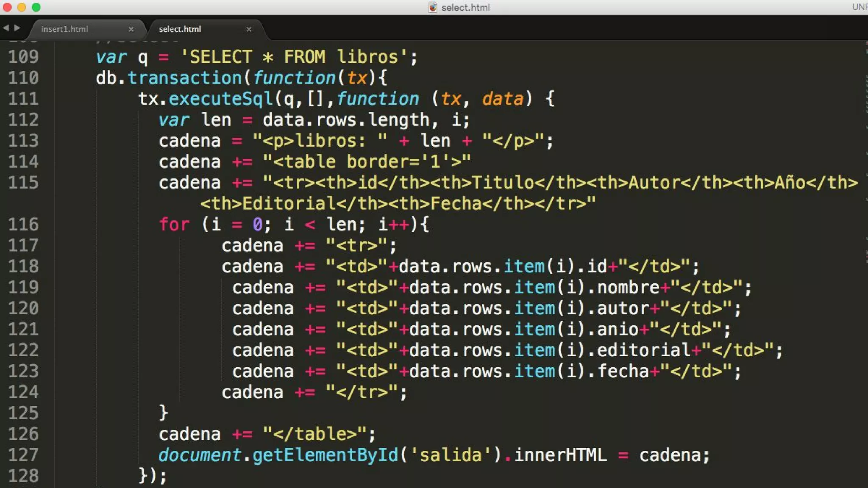
Task: Click line number 125 in gutter
Action: pos(23,413)
